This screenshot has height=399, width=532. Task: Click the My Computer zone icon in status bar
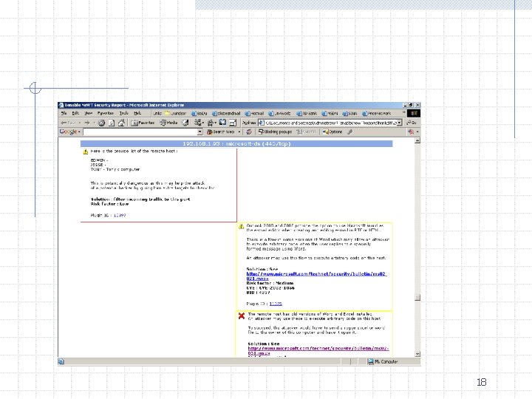(x=371, y=361)
